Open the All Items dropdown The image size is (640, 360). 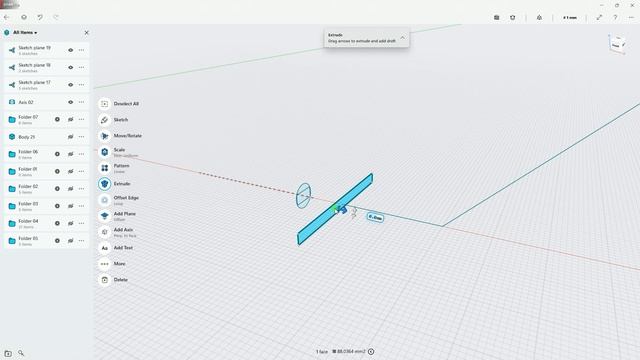click(x=25, y=32)
